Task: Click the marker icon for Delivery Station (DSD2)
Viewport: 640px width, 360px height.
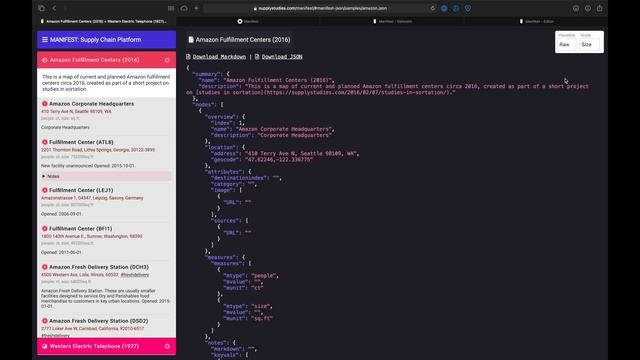Action: [x=45, y=321]
